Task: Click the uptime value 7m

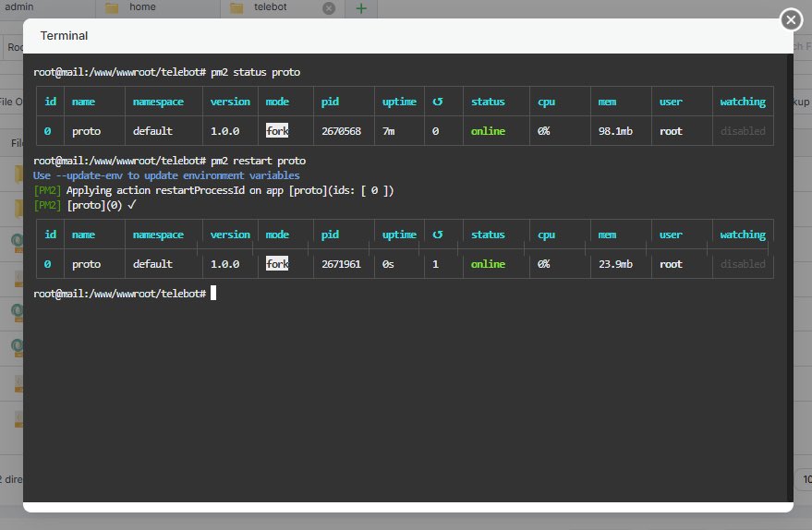Action: coord(388,131)
